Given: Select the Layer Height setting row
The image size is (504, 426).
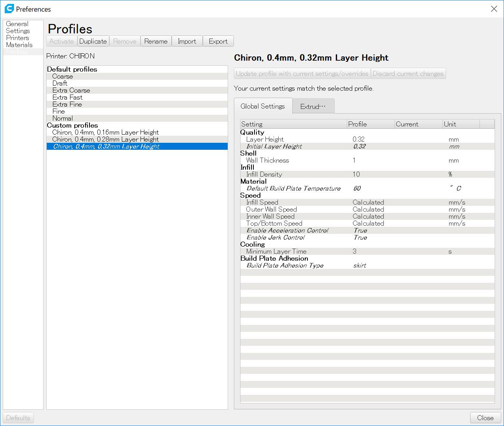Looking at the screenshot, I should (x=367, y=139).
